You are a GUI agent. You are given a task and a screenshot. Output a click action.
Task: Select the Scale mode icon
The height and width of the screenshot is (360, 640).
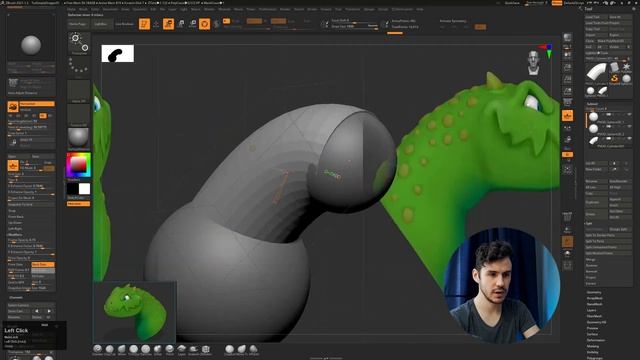tap(180, 24)
